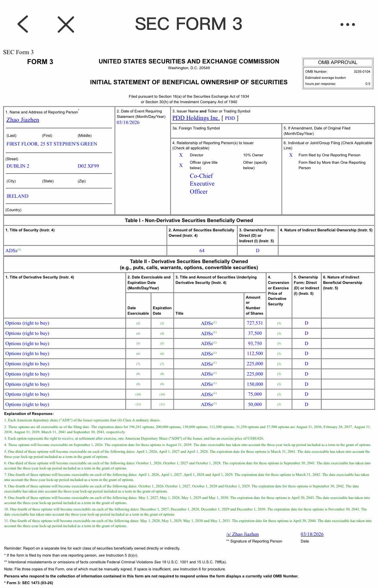Select the Co-Chief Executive Officer title text
The height and width of the screenshot is (588, 378).
[x=202, y=184]
